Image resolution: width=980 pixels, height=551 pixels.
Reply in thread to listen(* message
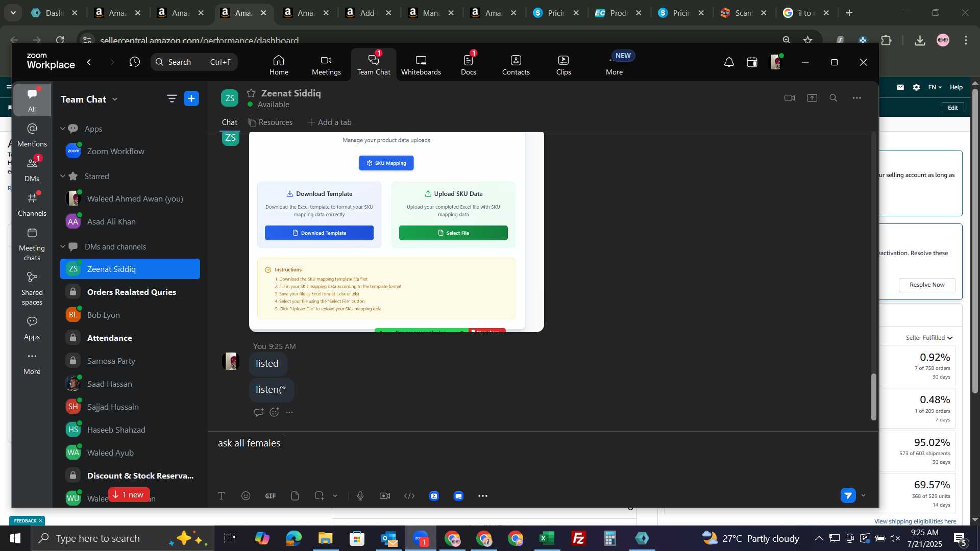click(x=259, y=412)
